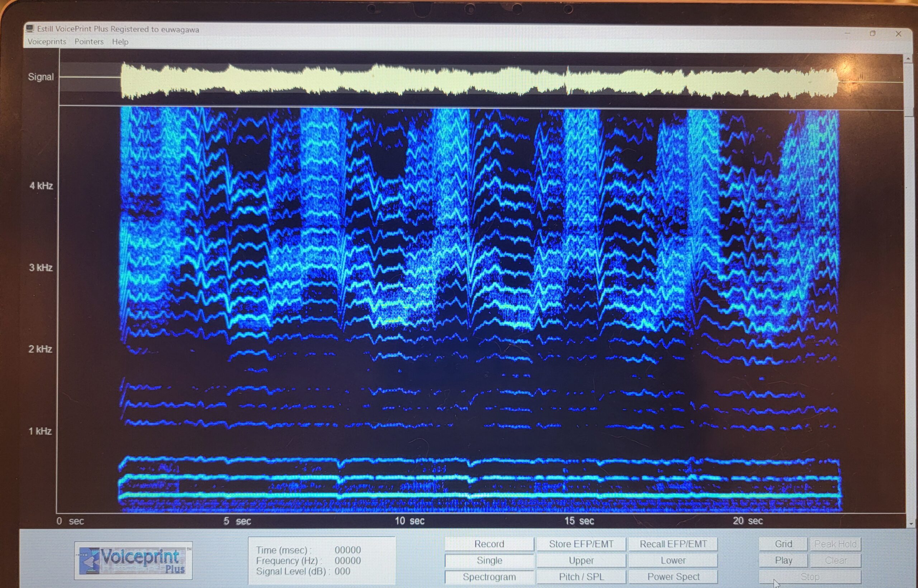Click the app icon in the title bar
918x588 pixels.
(x=30, y=29)
